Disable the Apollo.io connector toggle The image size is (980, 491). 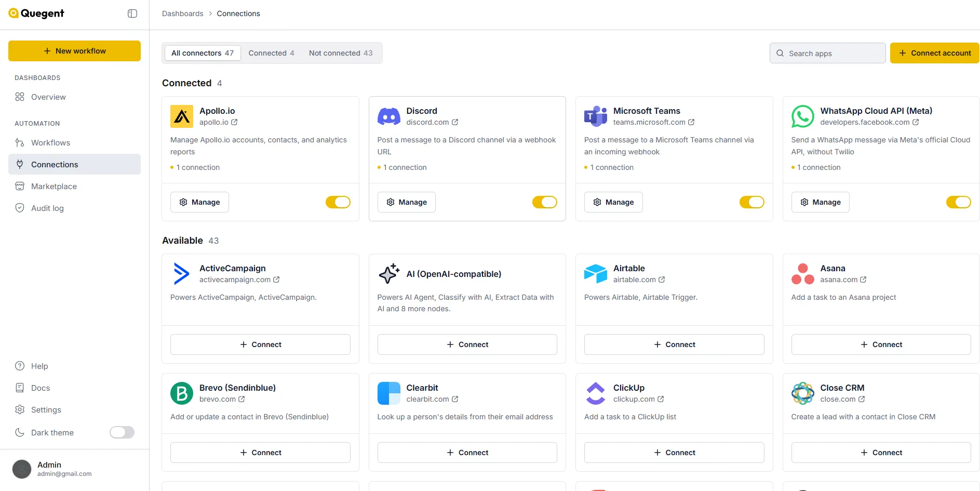[338, 202]
